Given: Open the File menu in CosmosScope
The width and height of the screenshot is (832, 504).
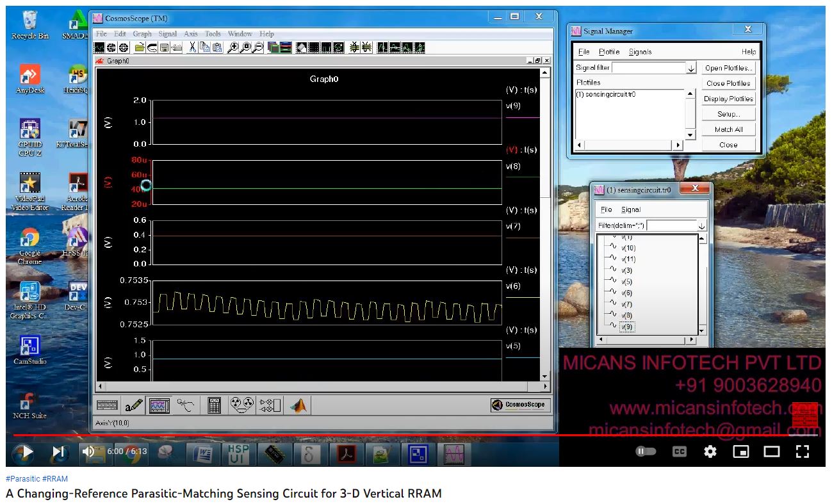Looking at the screenshot, I should click(101, 34).
